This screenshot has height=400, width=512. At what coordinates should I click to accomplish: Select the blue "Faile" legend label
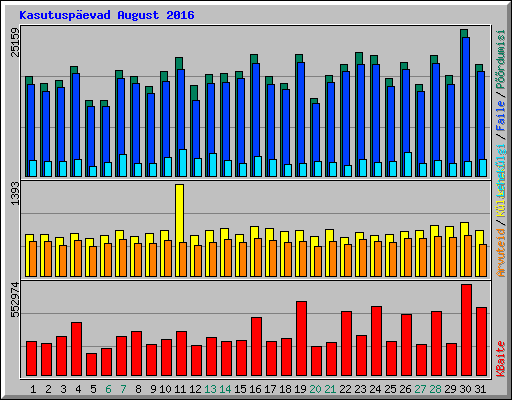(501, 116)
